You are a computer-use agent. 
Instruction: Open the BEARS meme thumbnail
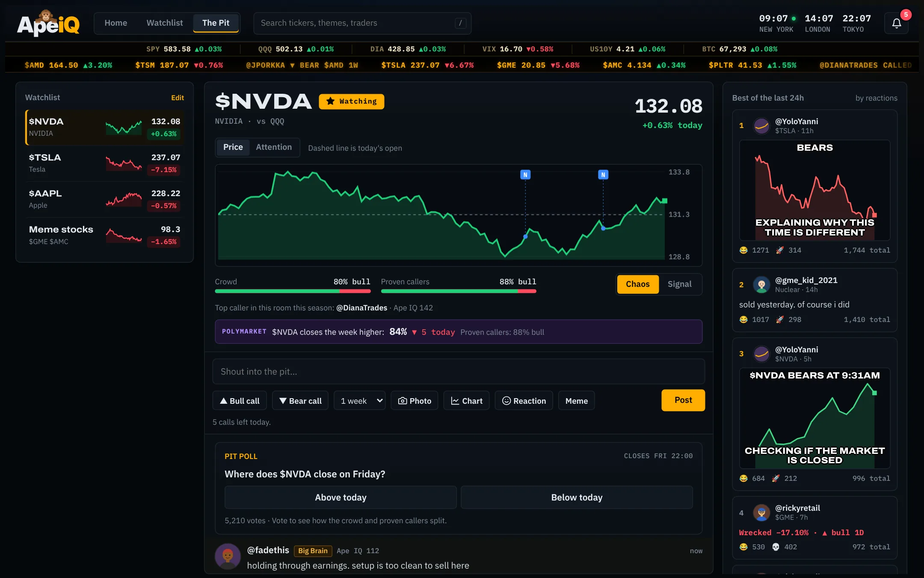tap(814, 190)
